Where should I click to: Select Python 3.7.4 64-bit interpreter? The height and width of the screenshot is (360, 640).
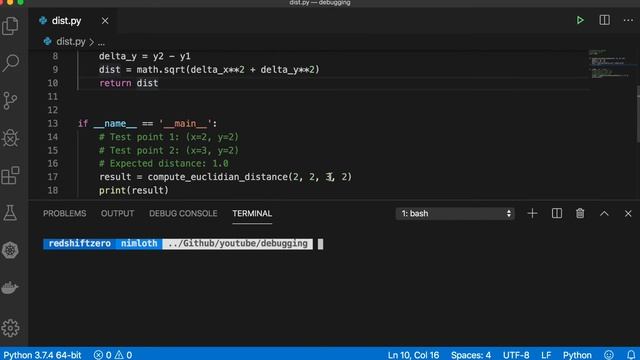click(42, 355)
